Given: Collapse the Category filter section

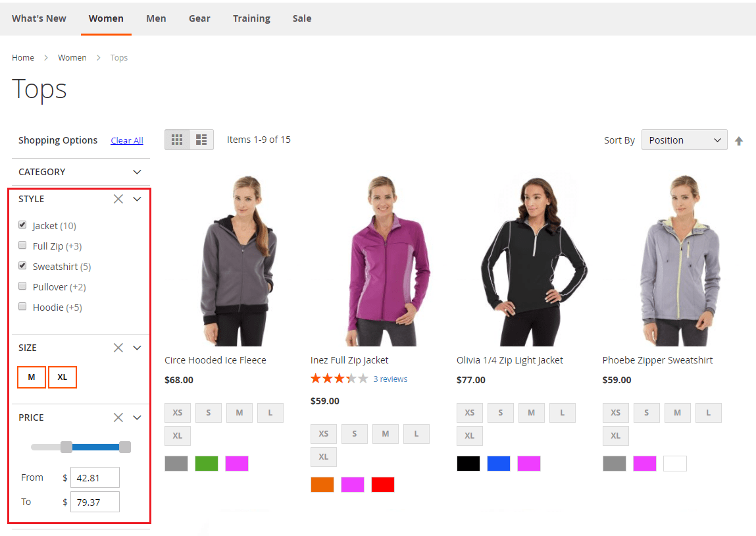Looking at the screenshot, I should tap(137, 172).
